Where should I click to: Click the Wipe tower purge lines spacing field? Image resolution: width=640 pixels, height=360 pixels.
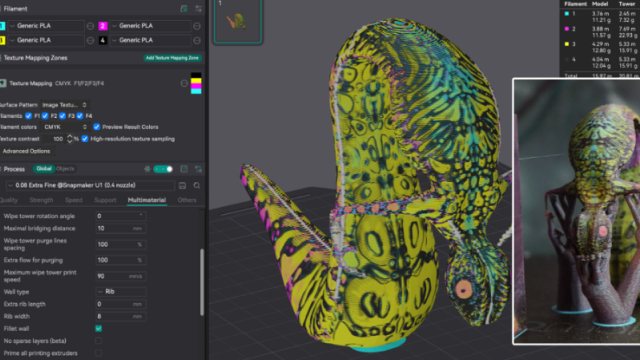120,244
